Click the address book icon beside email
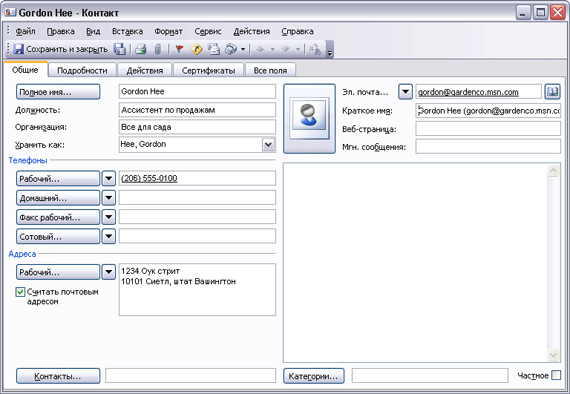Screen dimensions: 570x394 point(552,92)
